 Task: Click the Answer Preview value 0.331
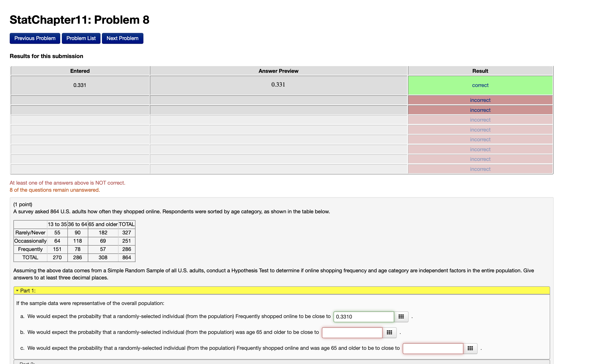(x=278, y=85)
